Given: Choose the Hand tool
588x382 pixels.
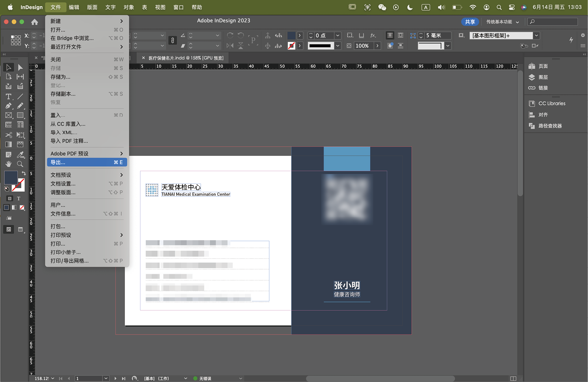Looking at the screenshot, I should 8,164.
